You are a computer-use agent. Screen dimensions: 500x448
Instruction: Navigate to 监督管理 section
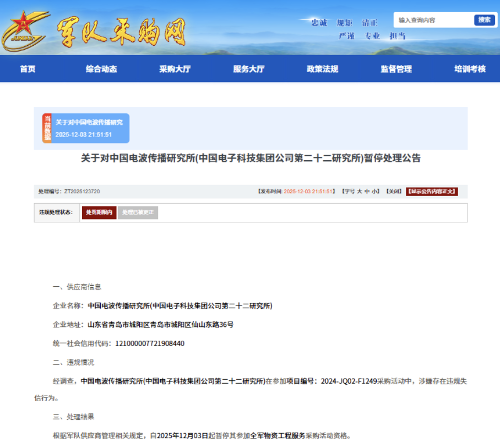[396, 69]
